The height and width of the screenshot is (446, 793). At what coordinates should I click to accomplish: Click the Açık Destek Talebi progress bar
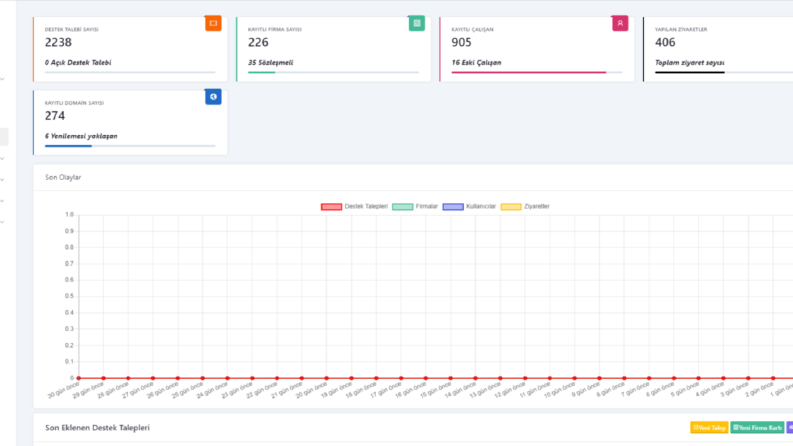130,72
